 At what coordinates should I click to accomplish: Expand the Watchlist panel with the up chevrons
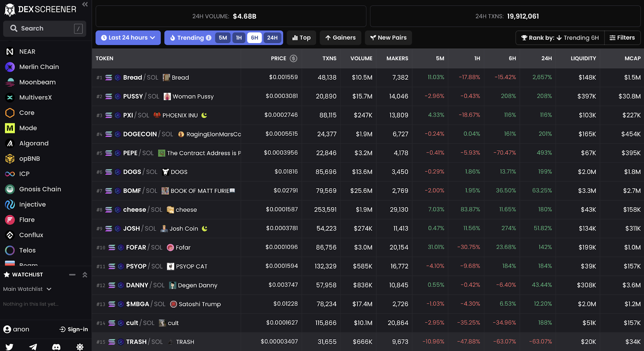coord(85,275)
